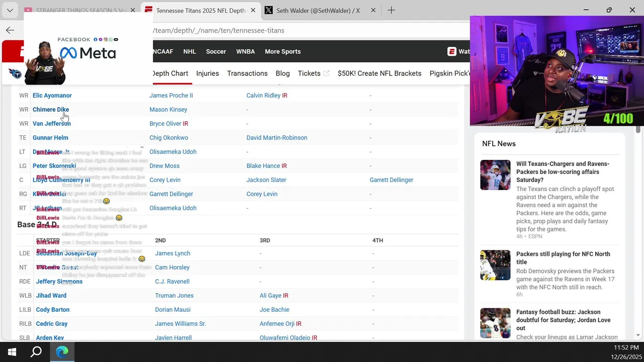Open Corey Levin in the C row

[165, 180]
